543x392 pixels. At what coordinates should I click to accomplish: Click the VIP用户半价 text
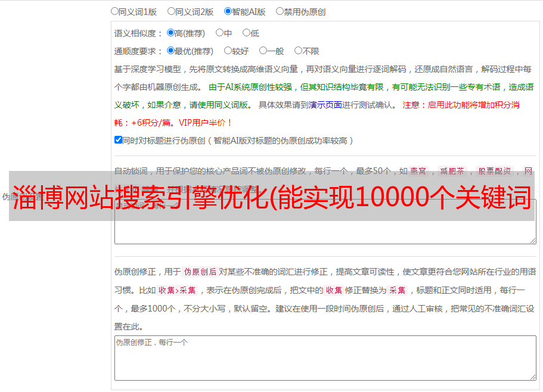[x=206, y=123]
